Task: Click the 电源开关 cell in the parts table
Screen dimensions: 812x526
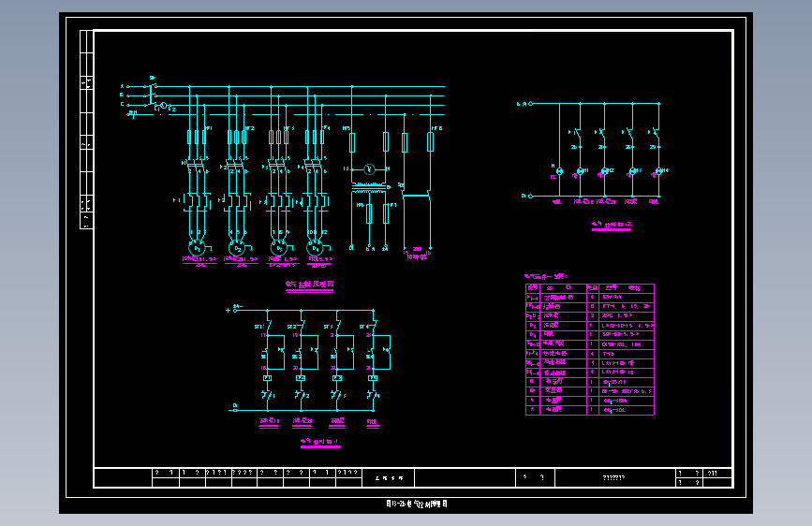Action: 563,343
